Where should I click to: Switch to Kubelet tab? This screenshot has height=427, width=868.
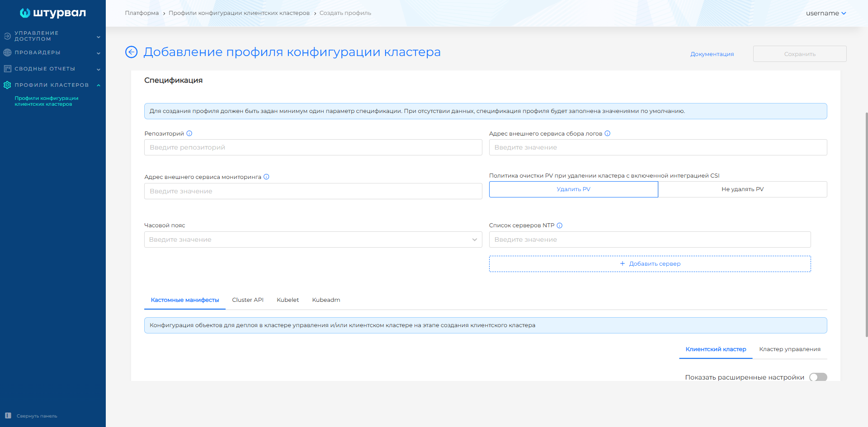(x=288, y=300)
